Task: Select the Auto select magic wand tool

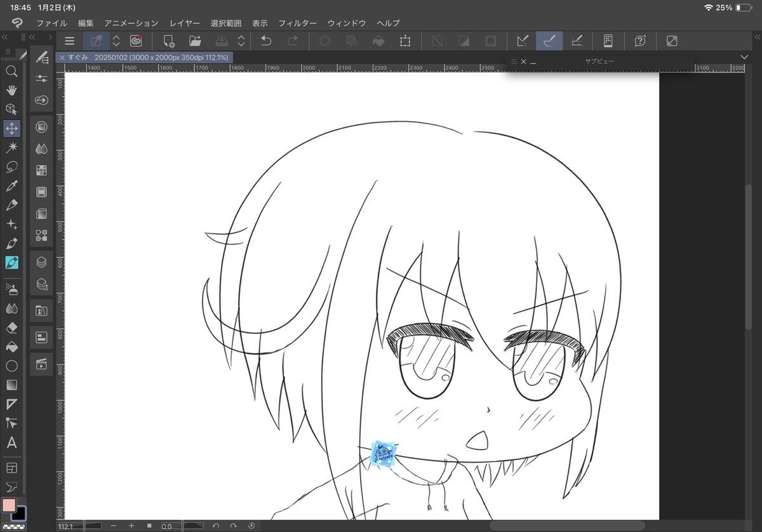Action: tap(11, 147)
